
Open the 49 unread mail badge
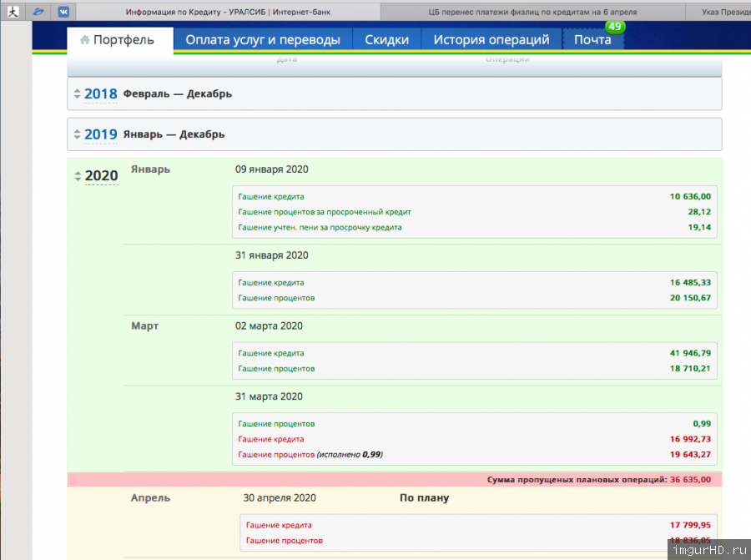(x=615, y=27)
